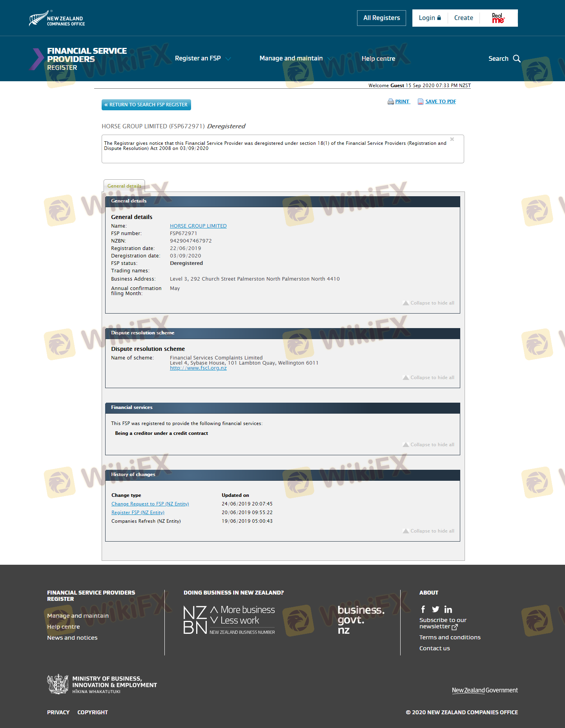
Task: Expand the Register an FSP menu
Action: (203, 58)
